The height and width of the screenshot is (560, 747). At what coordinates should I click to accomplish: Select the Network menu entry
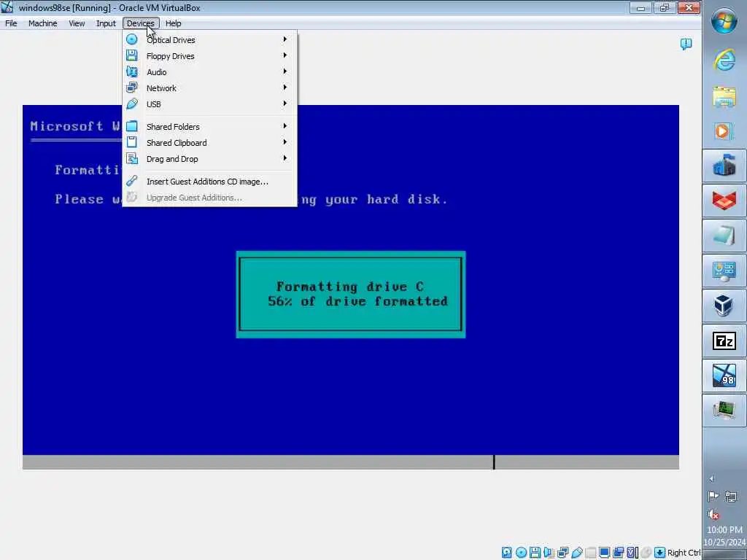coord(209,87)
